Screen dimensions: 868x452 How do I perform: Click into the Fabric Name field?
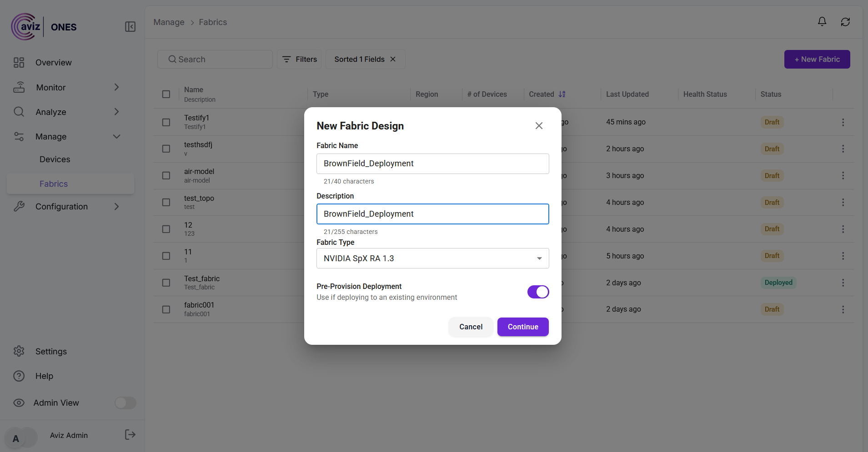pos(432,164)
